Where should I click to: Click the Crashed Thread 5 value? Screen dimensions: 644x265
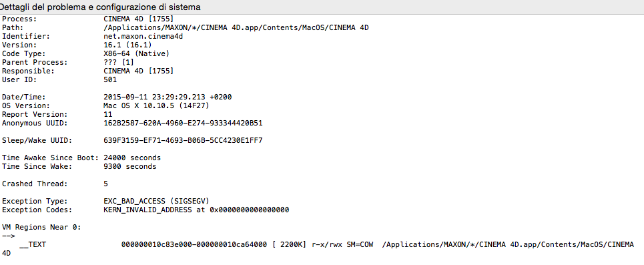106,184
